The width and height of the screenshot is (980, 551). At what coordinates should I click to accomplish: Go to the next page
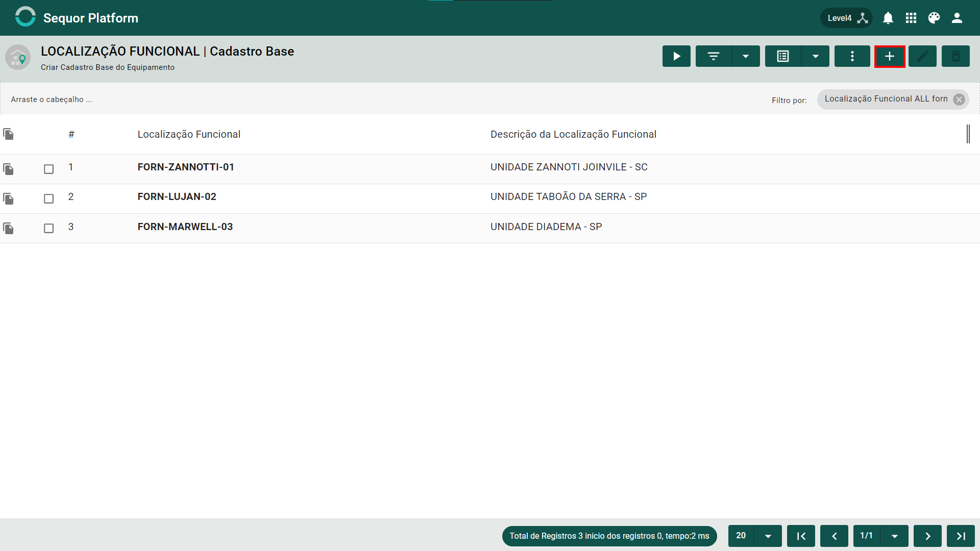click(927, 536)
